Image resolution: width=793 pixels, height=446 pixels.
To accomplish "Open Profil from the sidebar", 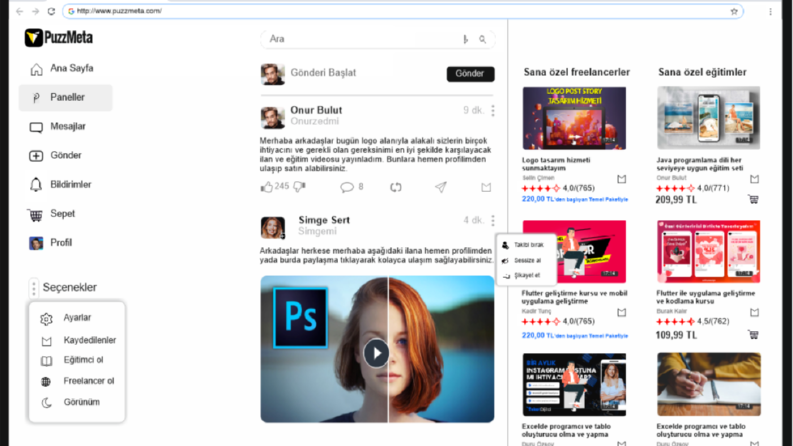I will pos(50,243).
